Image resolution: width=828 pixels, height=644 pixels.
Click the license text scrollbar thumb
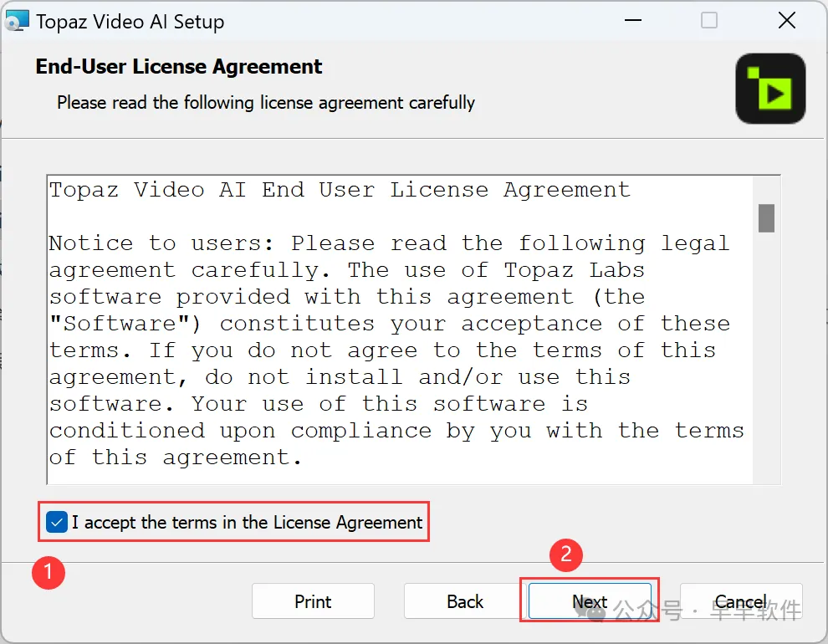pyautogui.click(x=766, y=218)
